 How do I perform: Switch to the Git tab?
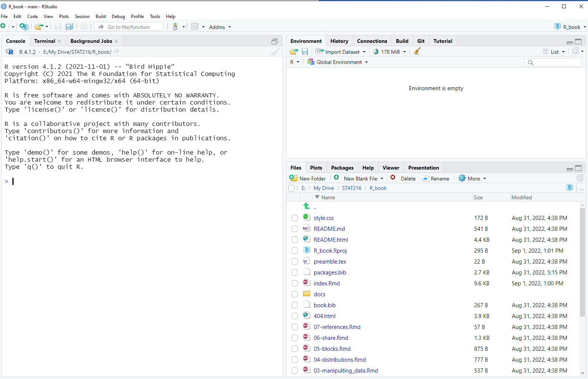[x=421, y=41]
